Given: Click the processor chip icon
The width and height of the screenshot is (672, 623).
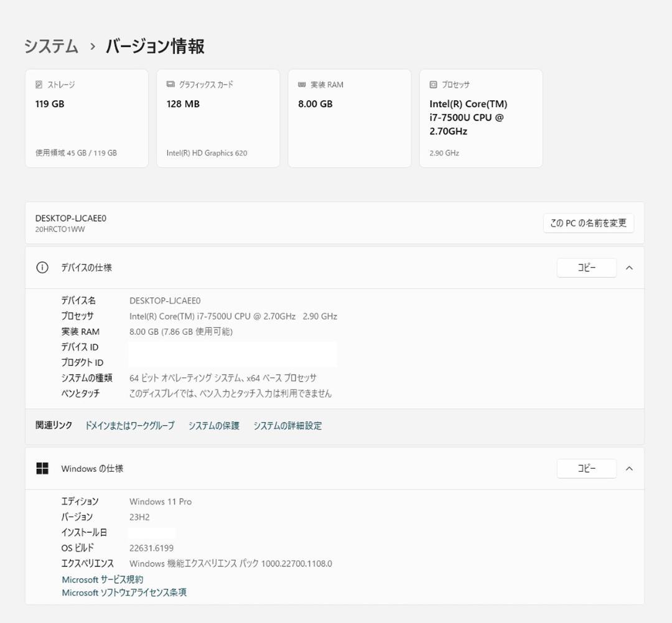Looking at the screenshot, I should point(433,85).
